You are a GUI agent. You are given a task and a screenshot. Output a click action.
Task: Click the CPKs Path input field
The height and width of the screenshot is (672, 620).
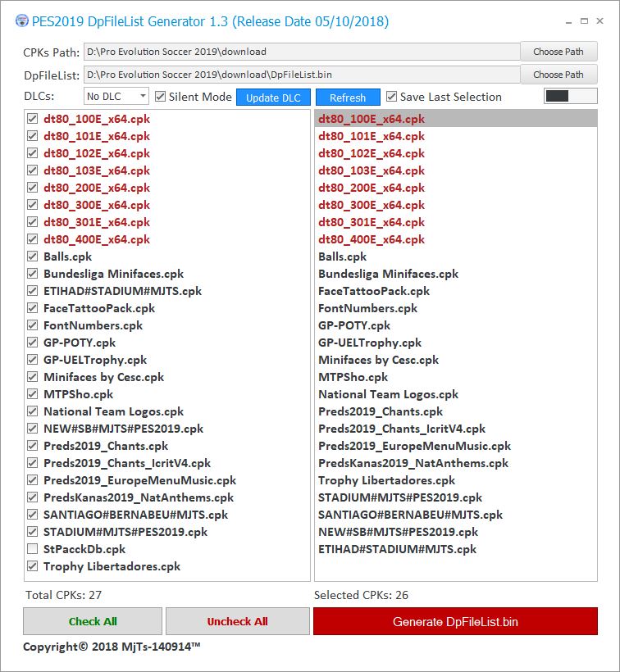tap(302, 52)
